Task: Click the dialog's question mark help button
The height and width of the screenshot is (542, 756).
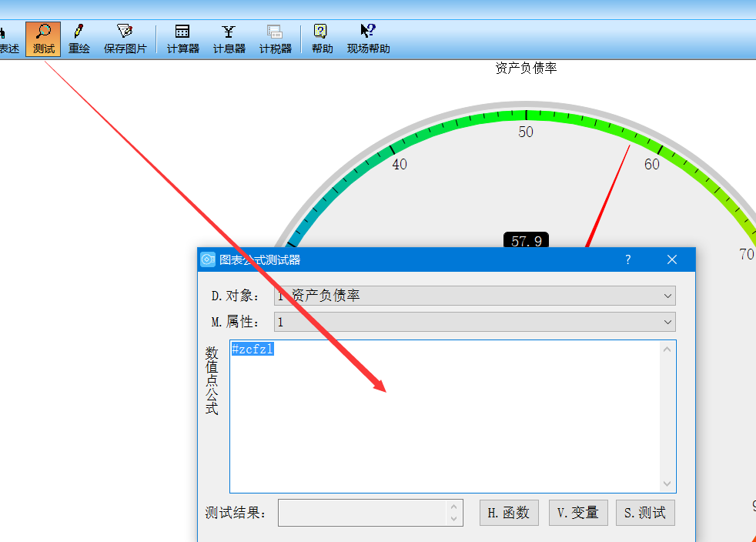Action: [627, 259]
